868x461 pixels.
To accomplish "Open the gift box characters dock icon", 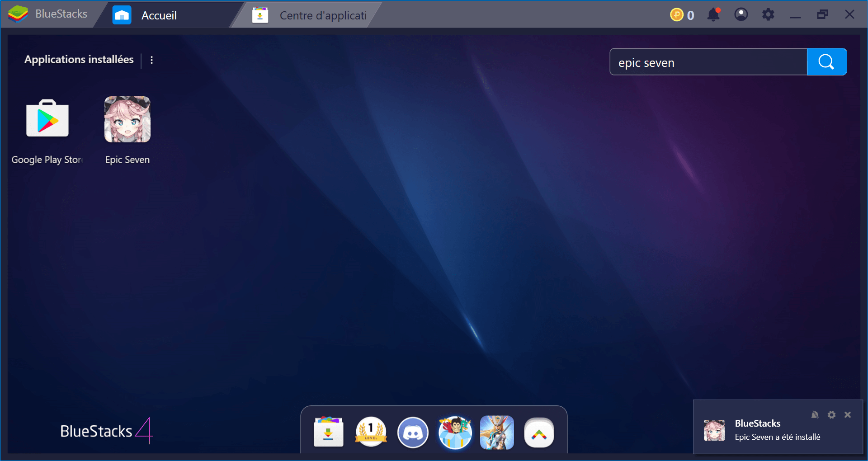I will click(455, 432).
